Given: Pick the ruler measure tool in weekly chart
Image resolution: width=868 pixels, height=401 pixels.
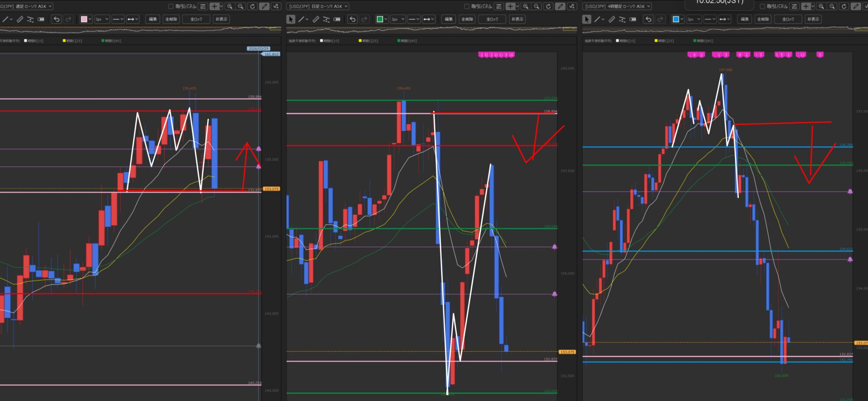Looking at the screenshot, I should pyautogui.click(x=20, y=19).
